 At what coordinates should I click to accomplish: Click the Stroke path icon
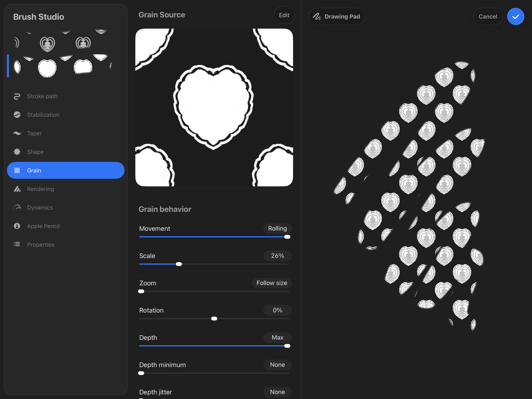tap(17, 96)
